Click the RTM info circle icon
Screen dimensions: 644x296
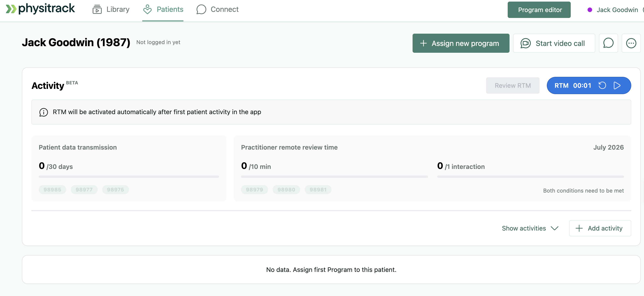pos(43,112)
